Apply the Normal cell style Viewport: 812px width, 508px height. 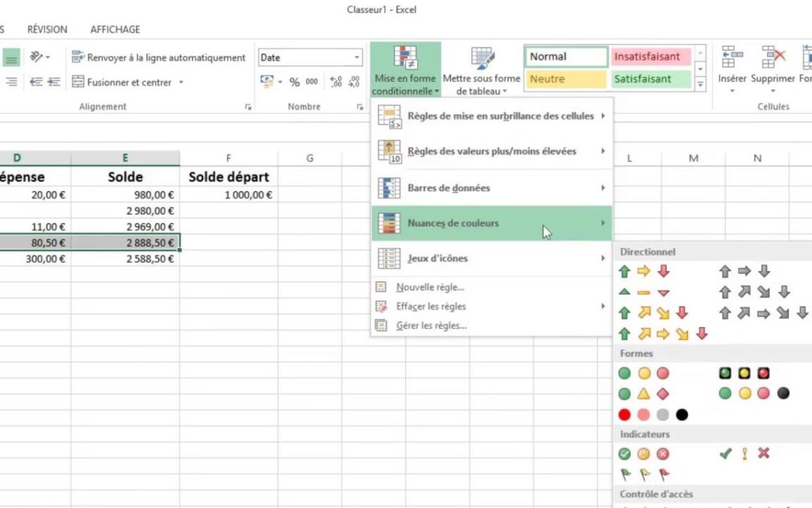click(x=567, y=56)
